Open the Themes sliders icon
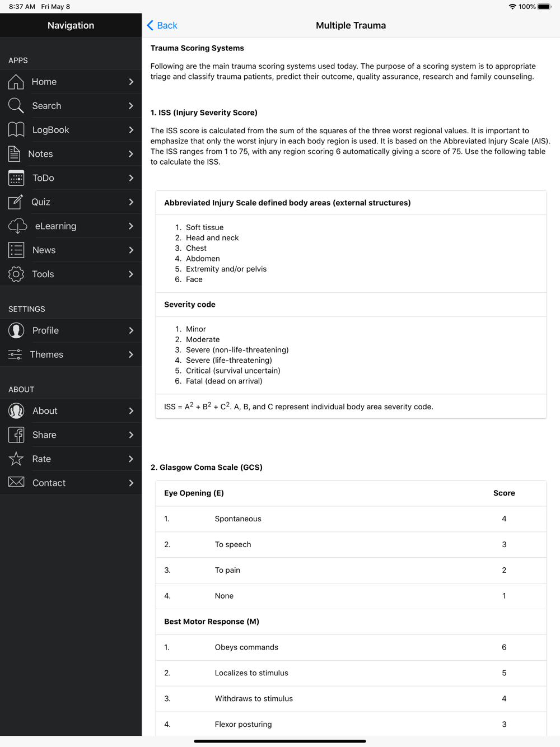560x747 pixels. point(15,354)
